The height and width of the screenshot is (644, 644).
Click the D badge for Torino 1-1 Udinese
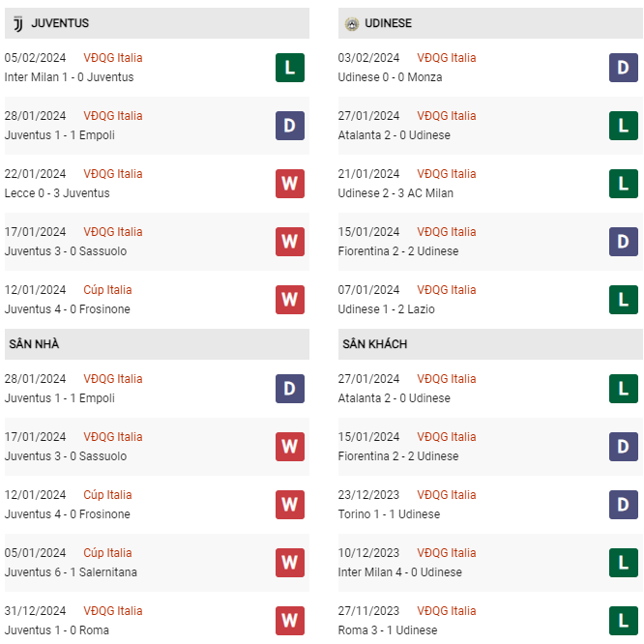point(624,505)
